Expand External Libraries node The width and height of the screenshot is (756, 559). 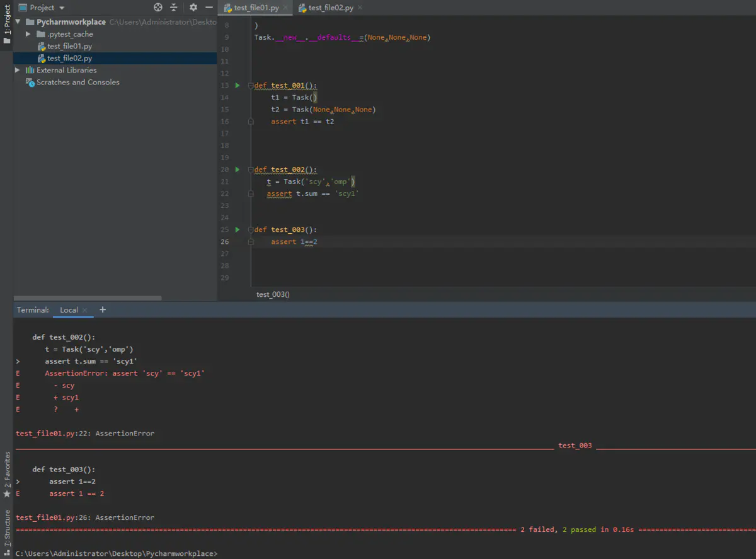click(18, 70)
